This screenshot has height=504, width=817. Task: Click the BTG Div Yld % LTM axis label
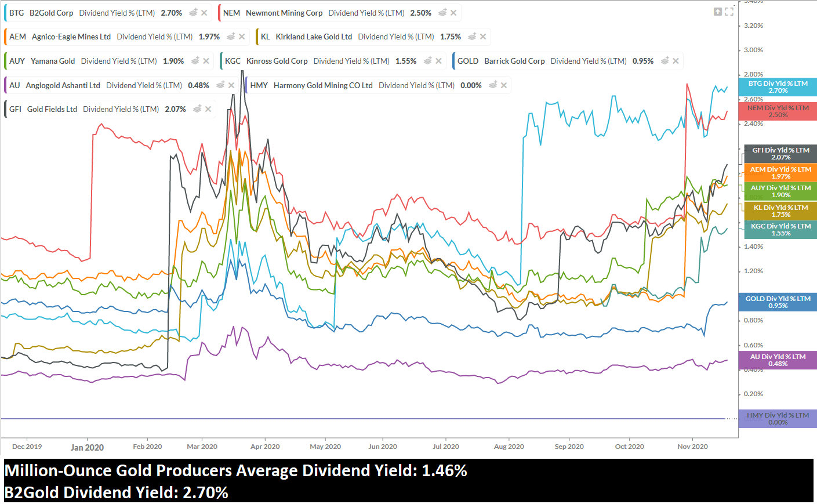(778, 87)
